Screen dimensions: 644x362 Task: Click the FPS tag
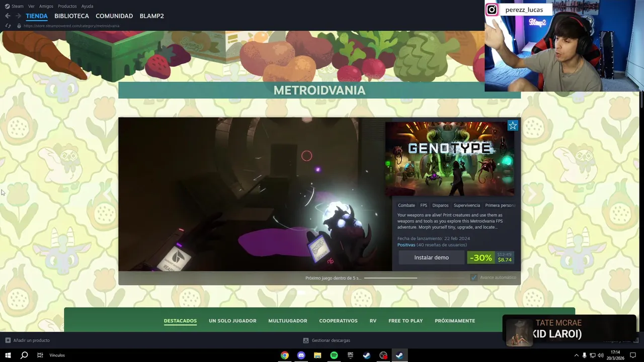(424, 205)
